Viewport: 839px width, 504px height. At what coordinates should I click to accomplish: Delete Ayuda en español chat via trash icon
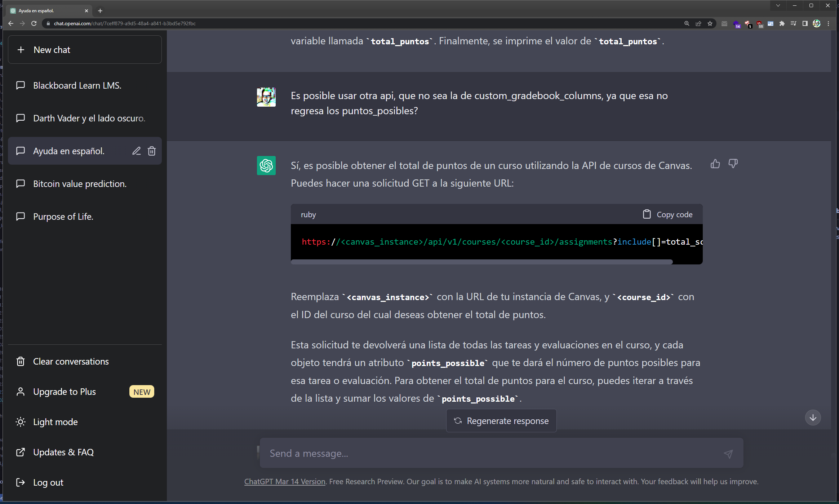coord(152,151)
